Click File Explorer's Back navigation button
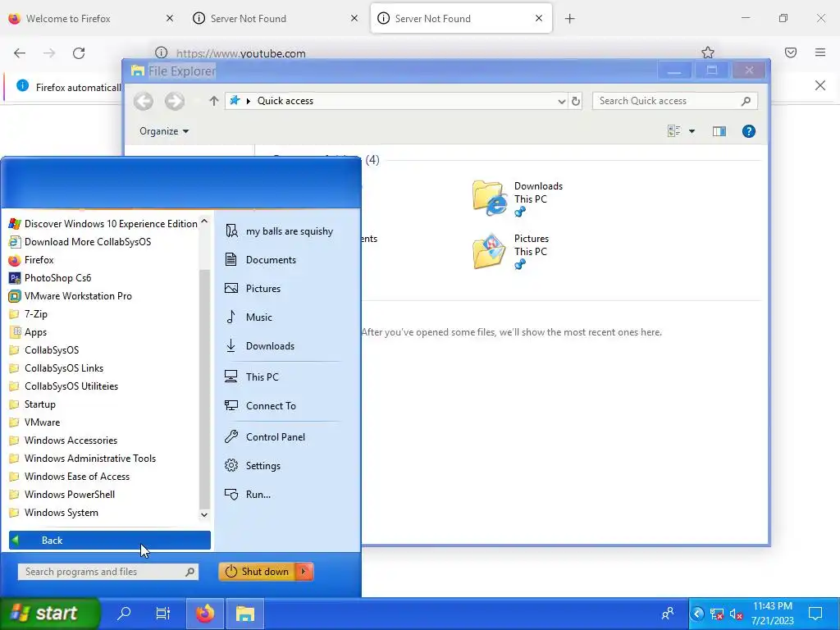The height and width of the screenshot is (630, 840). (x=143, y=101)
